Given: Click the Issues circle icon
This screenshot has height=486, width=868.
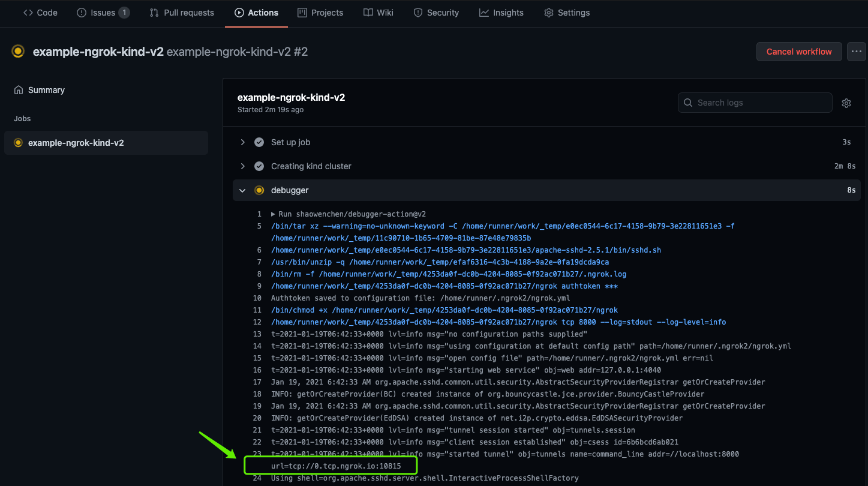Looking at the screenshot, I should tap(82, 13).
